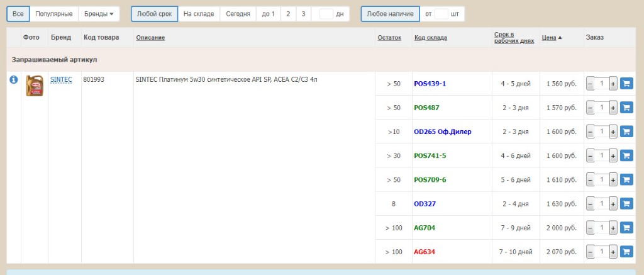
Task: Edit quantity field for POS439-1 offer
Action: click(x=602, y=84)
